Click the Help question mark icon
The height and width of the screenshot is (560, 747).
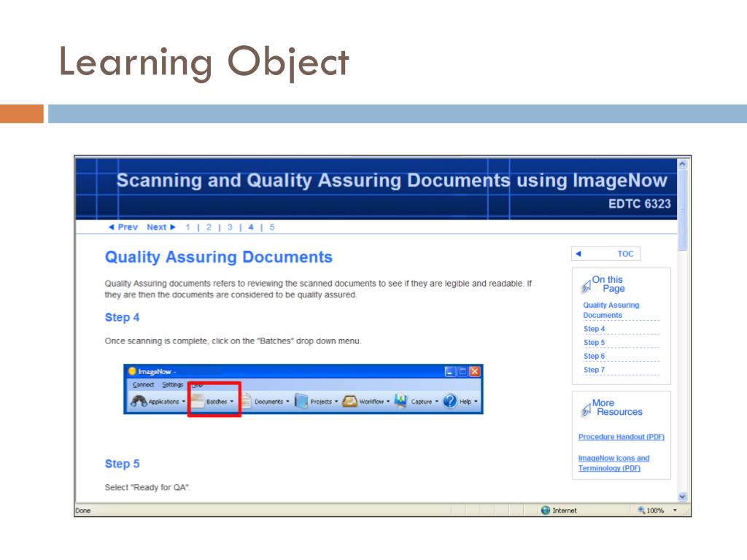[449, 401]
